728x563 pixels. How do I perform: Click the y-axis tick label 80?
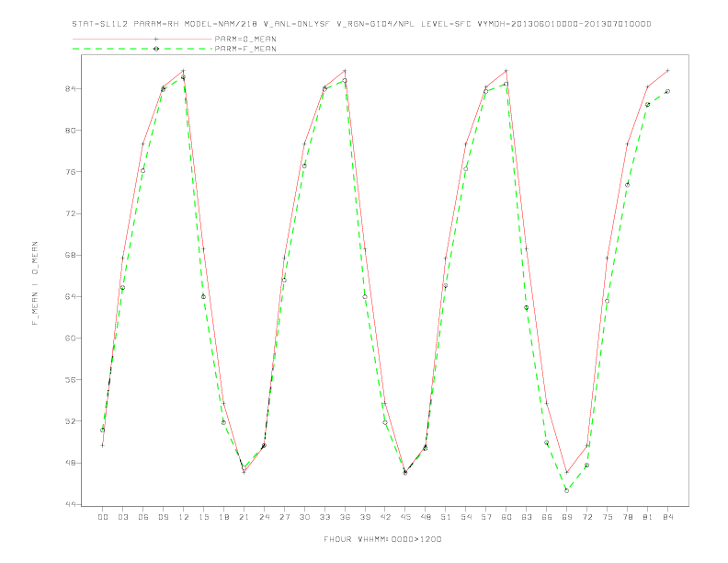pos(70,130)
